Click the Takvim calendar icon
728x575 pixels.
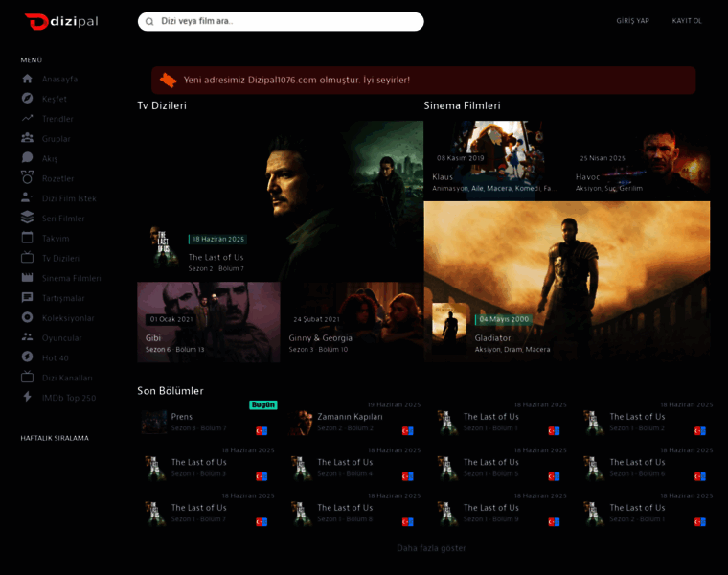[28, 238]
